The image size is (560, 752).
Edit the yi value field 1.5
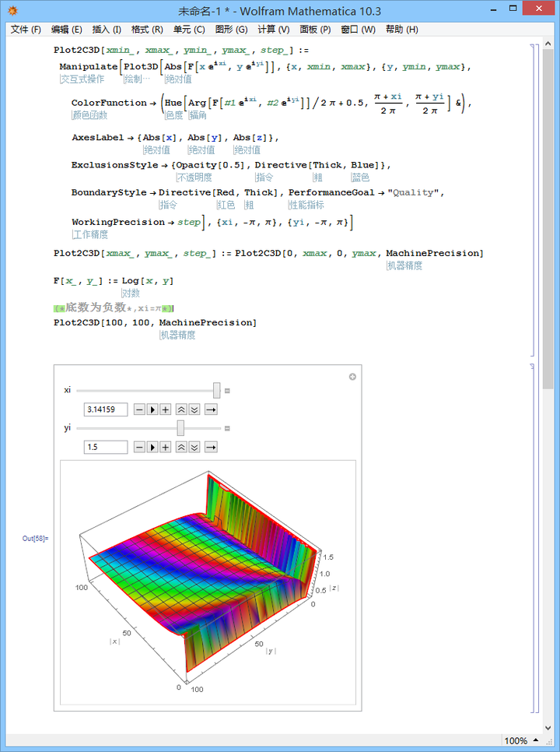tap(106, 447)
